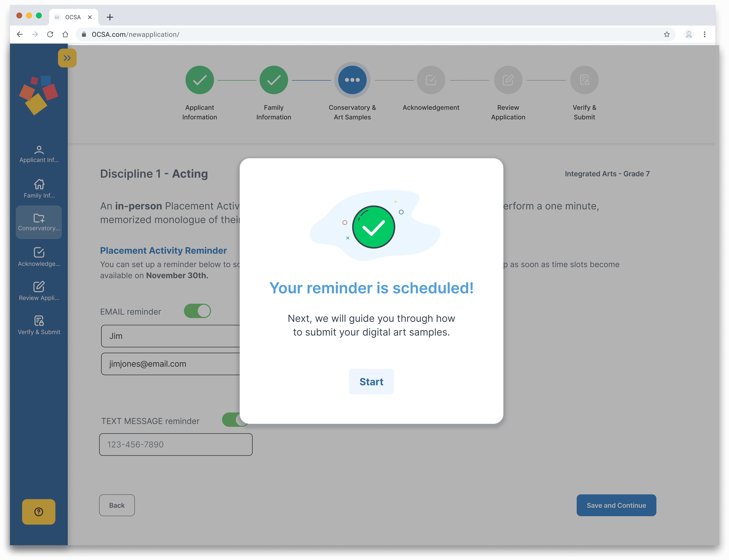Image resolution: width=729 pixels, height=560 pixels.
Task: Open Verify & Submit in the sidebar
Action: click(x=39, y=325)
